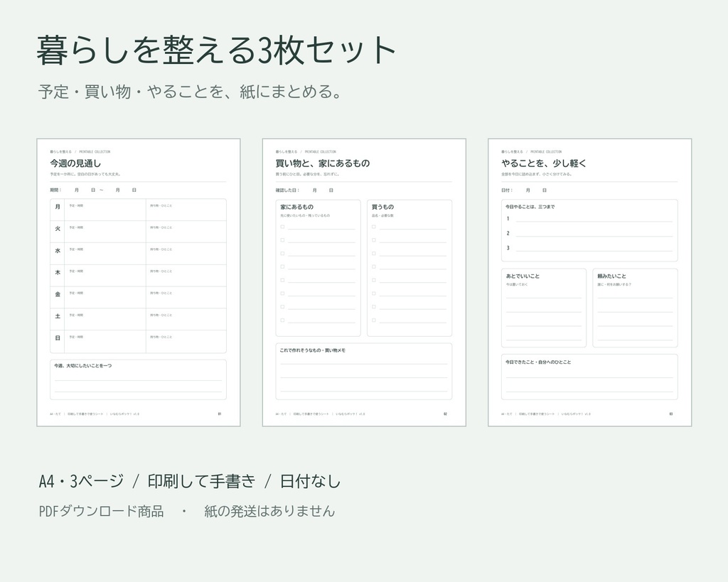Click the あとでいいこと box heading
This screenshot has height=582, width=728.
(523, 276)
